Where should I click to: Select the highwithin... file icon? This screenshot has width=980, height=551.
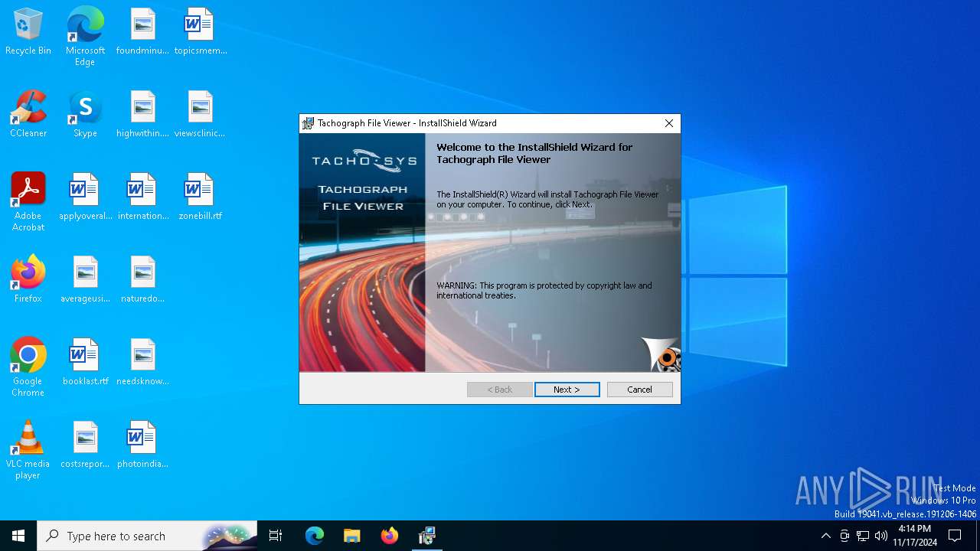point(142,115)
